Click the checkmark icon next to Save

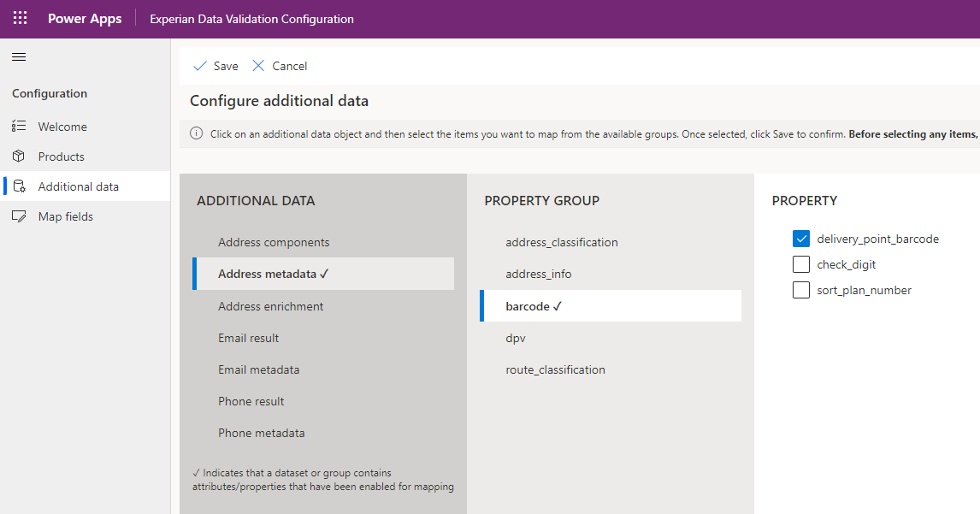pyautogui.click(x=199, y=65)
